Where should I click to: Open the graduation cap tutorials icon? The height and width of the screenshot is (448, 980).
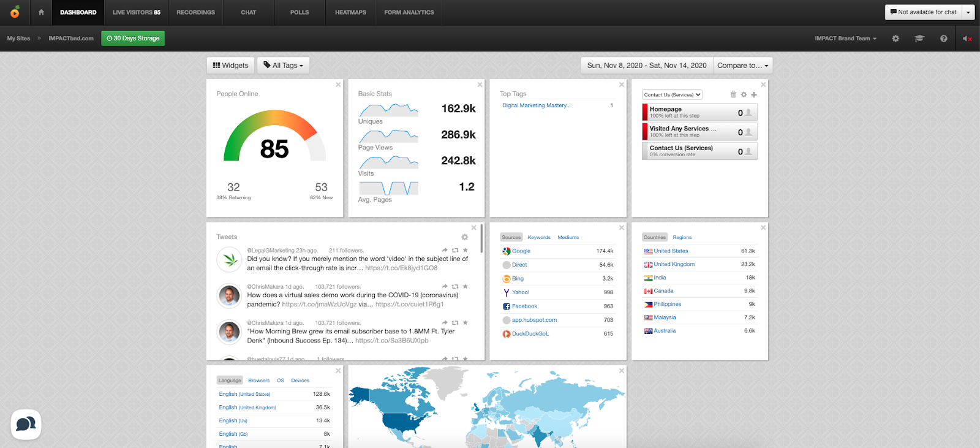pyautogui.click(x=919, y=39)
